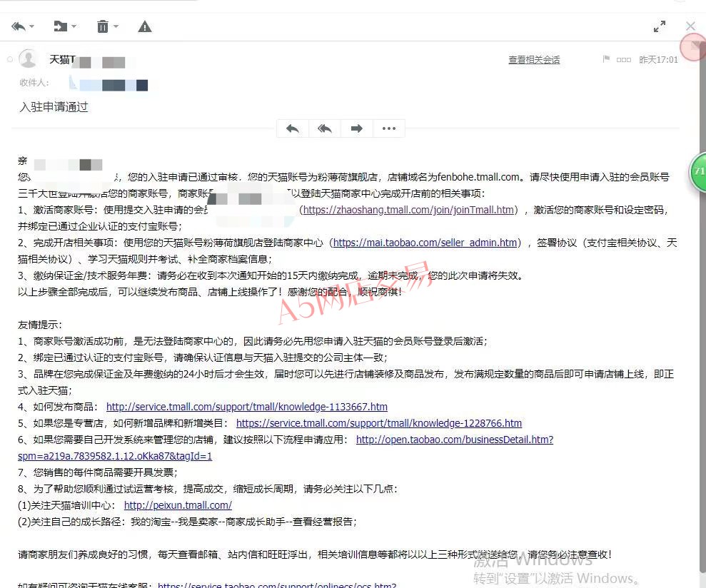The image size is (706, 588).
Task: Open the peixun.tmall.com link
Action: (x=178, y=505)
